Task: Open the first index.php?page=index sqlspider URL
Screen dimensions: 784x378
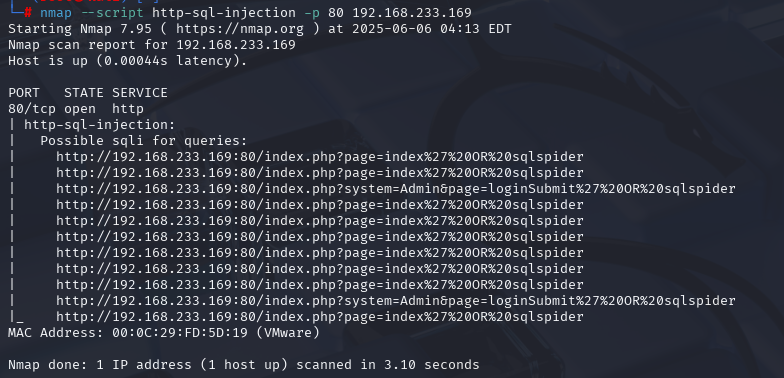Action: [320, 157]
